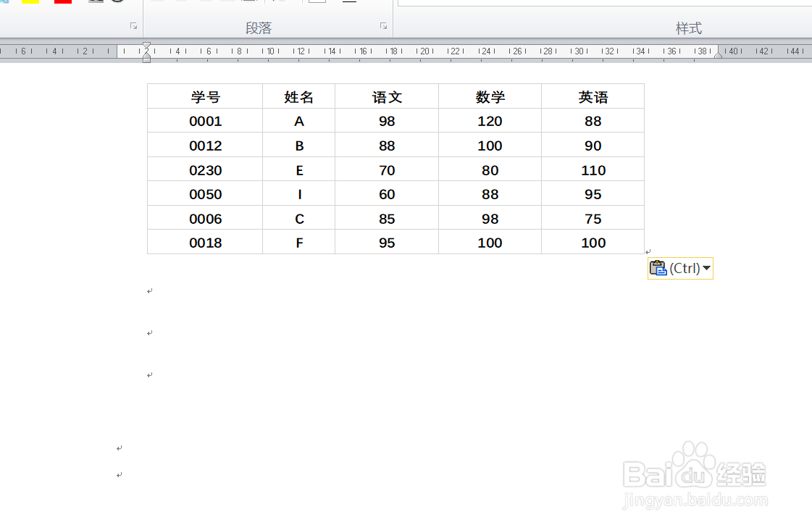Open the (Ctrl) paste options dropdown

(706, 267)
